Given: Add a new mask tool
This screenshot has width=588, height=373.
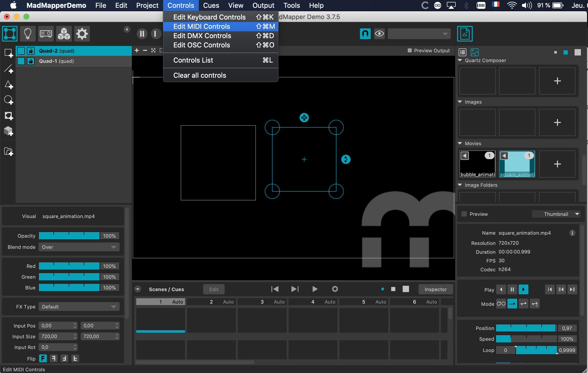Looking at the screenshot, I should coord(9,116).
